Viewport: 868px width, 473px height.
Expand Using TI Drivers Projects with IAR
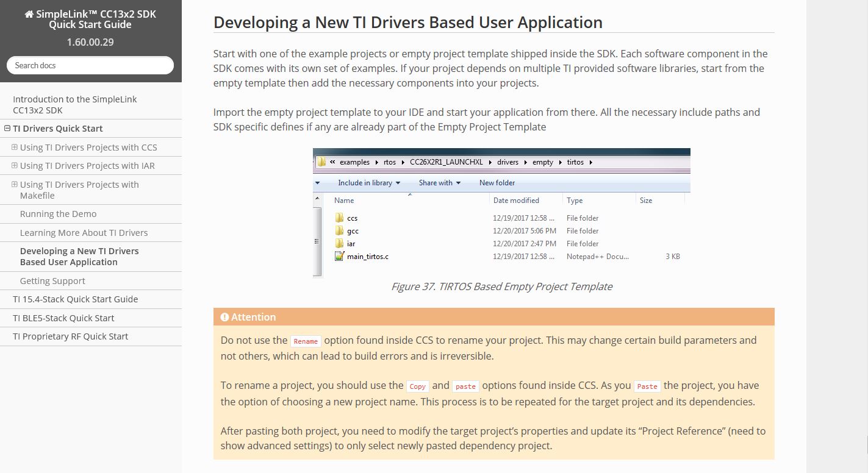click(x=15, y=165)
